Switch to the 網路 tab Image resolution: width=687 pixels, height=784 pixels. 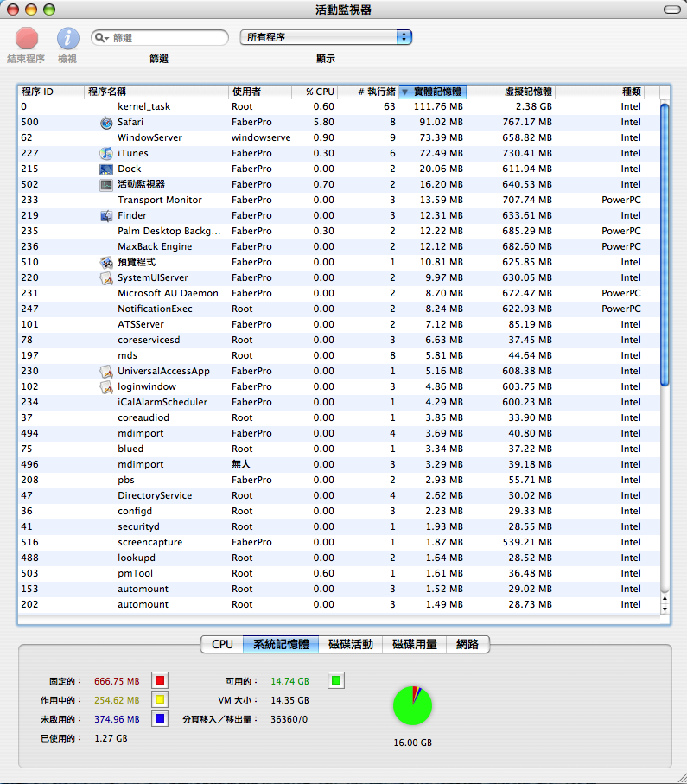click(x=468, y=644)
